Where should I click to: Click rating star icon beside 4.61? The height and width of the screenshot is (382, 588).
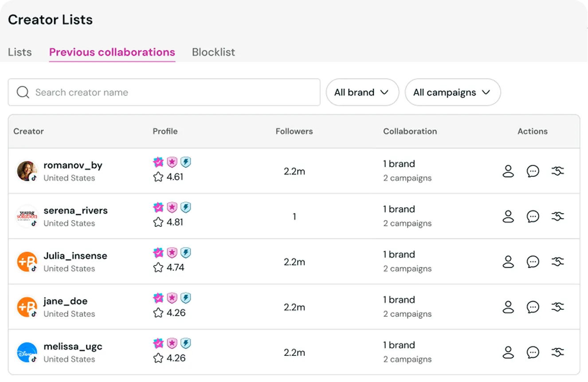[x=158, y=177]
